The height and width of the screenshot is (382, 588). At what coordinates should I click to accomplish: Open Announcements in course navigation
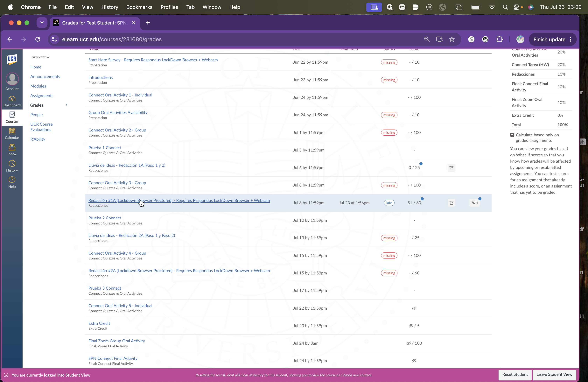tap(45, 77)
